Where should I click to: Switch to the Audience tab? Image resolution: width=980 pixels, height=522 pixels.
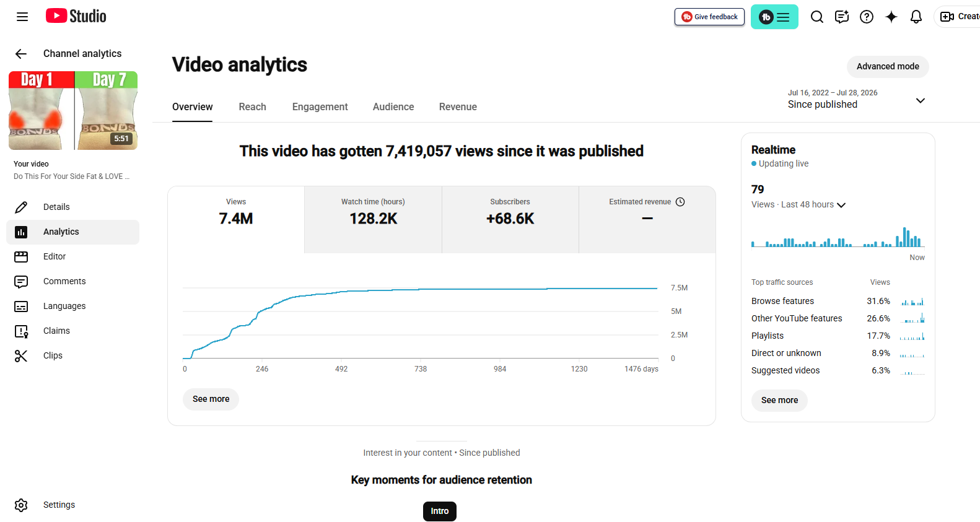click(x=393, y=107)
